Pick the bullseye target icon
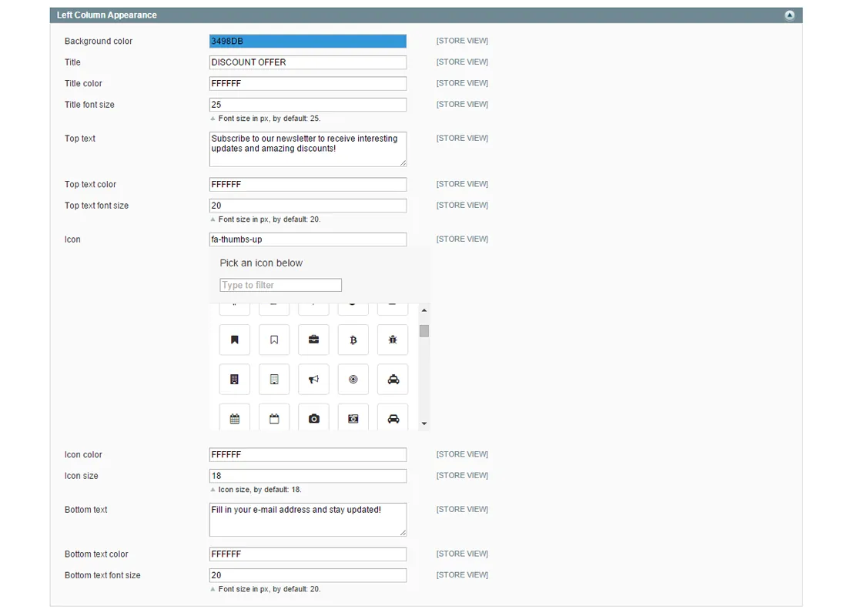The image size is (847, 616). click(353, 380)
